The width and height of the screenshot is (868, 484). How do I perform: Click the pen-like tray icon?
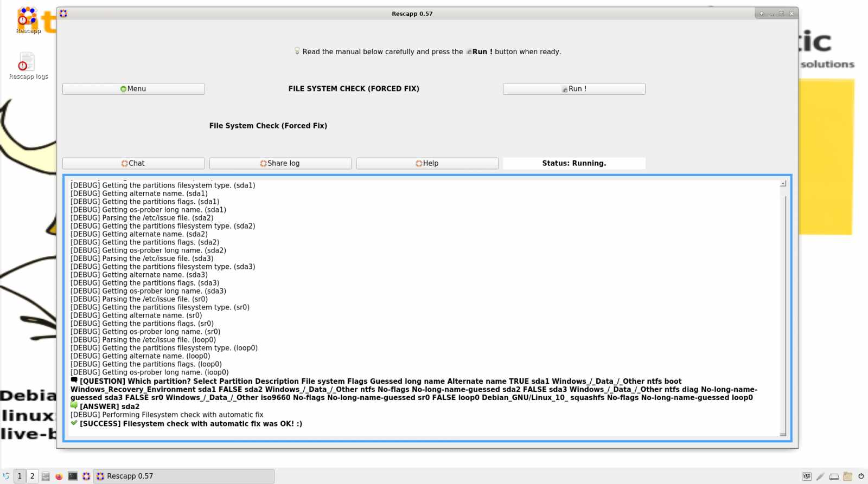[x=820, y=476]
